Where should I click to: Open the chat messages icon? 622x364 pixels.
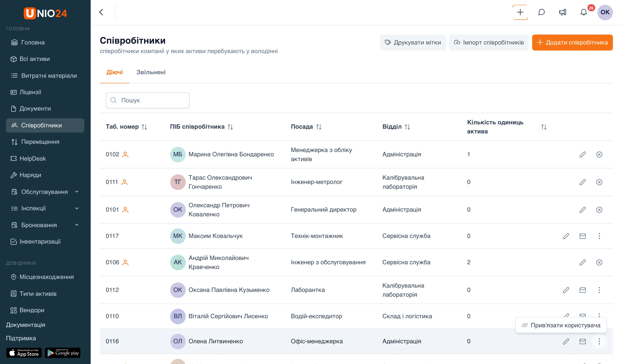(541, 12)
